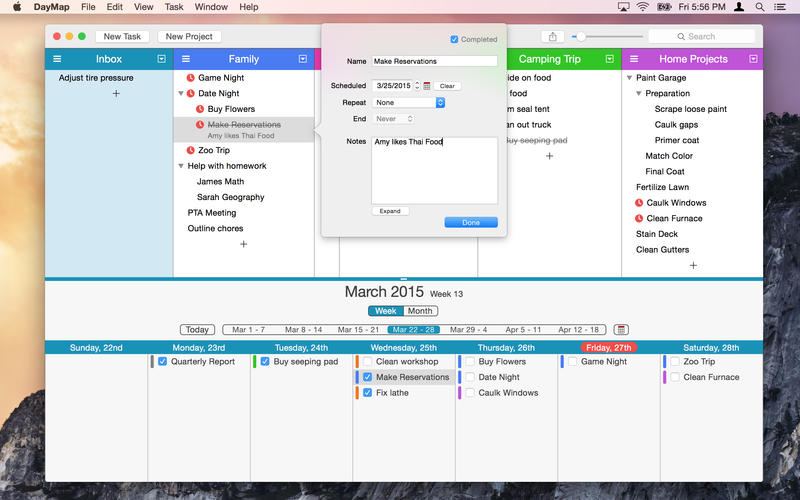
Task: Click the clock icon beside Date Night
Action: pos(191,93)
